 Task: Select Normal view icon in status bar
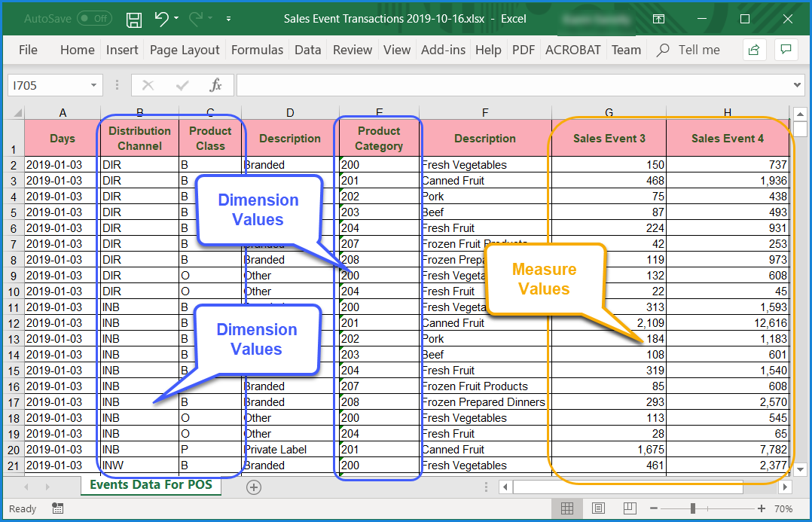[x=567, y=508]
